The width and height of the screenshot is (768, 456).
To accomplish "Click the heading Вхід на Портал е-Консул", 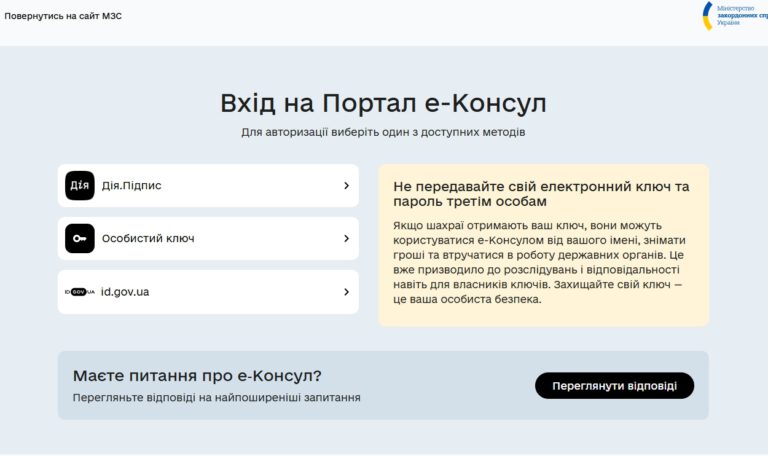I will pos(383,103).
